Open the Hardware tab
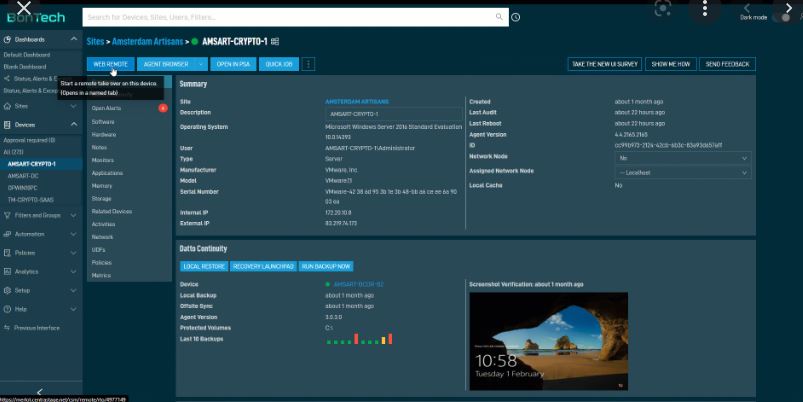 coord(104,135)
